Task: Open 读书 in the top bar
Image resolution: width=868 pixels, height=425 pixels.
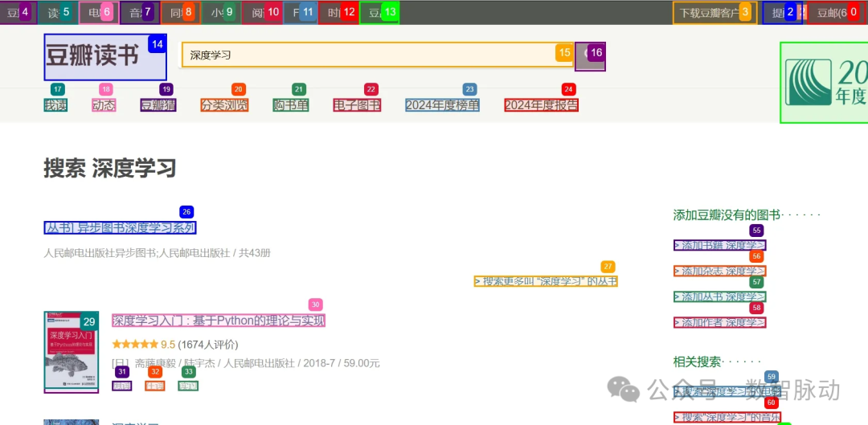Action: [x=58, y=13]
